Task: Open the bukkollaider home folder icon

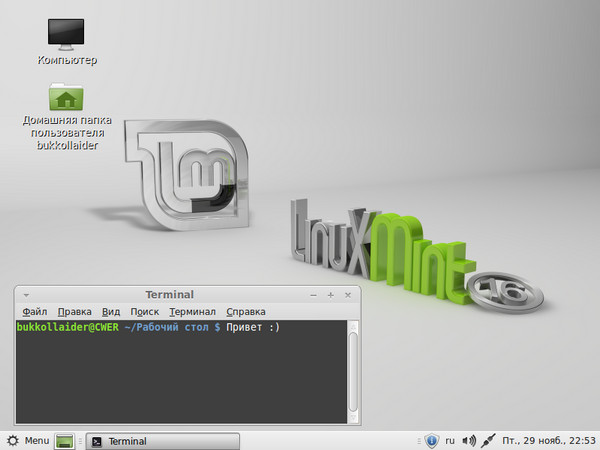Action: coord(67,98)
